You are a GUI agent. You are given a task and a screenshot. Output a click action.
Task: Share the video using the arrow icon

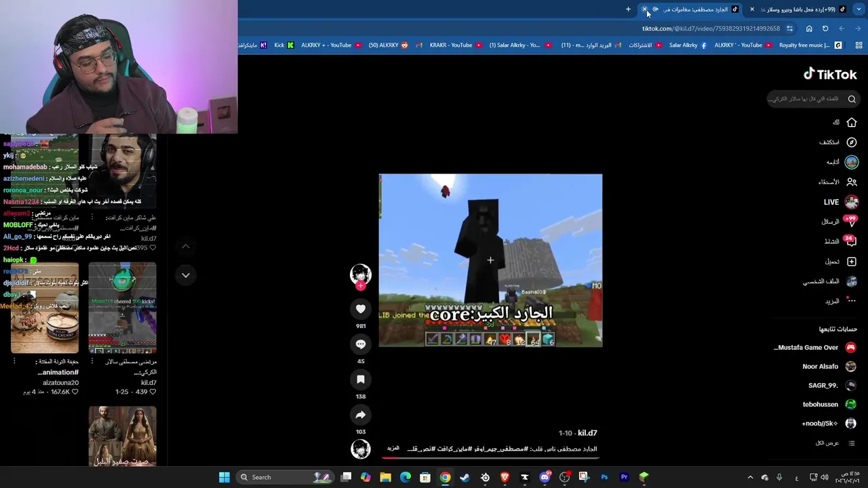point(361,415)
